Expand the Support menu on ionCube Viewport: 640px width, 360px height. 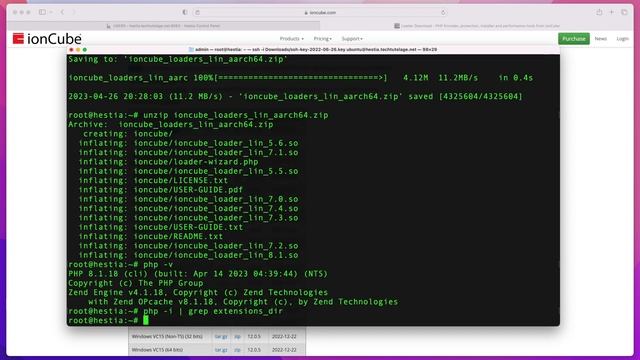tap(352, 39)
